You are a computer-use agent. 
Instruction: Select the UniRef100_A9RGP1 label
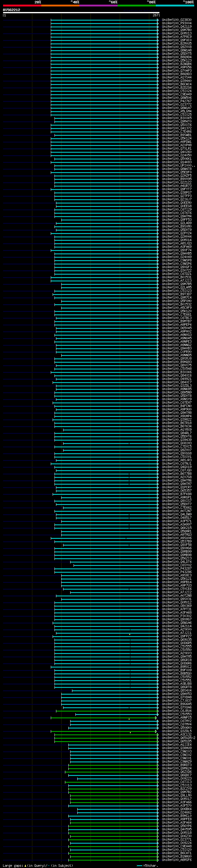pos(176,498)
